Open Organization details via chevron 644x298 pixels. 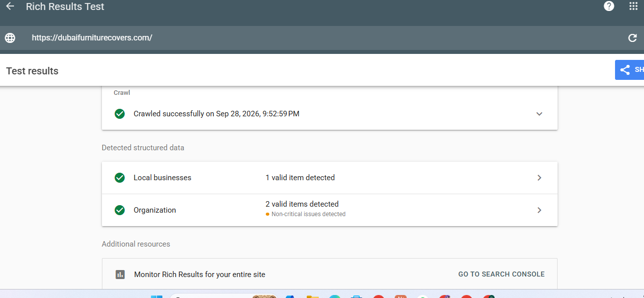pyautogui.click(x=539, y=210)
